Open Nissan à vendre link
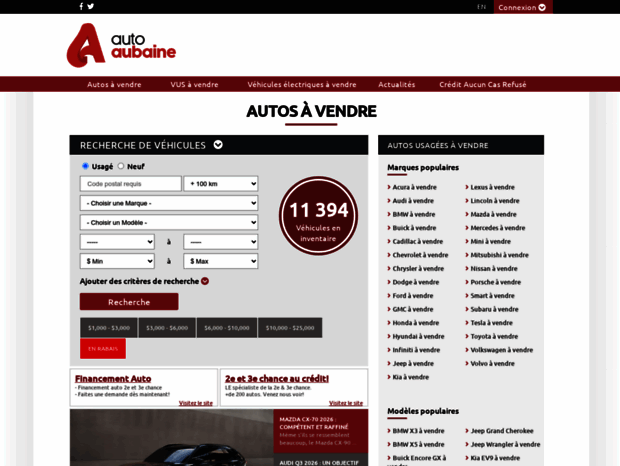The width and height of the screenshot is (620, 466). pos(493,268)
